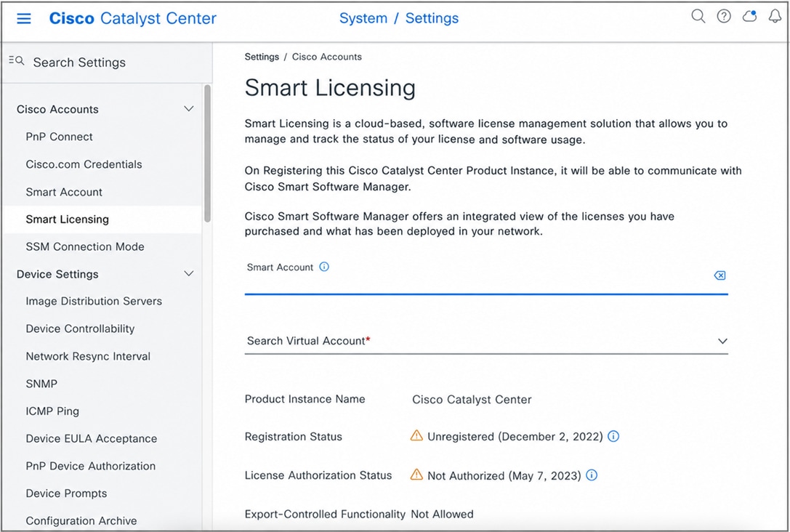Click the License Authorization Status info icon

(x=592, y=475)
